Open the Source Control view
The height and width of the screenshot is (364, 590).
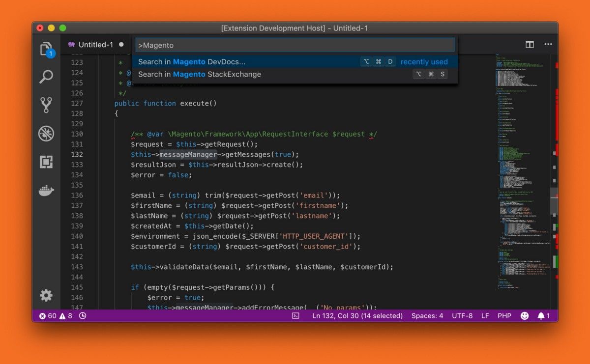click(x=46, y=105)
